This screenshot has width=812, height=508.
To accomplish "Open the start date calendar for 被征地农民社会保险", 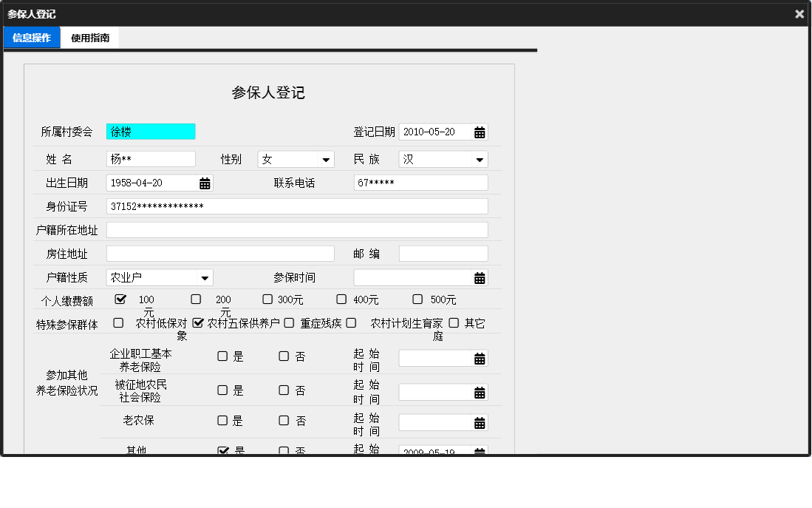I will [480, 392].
